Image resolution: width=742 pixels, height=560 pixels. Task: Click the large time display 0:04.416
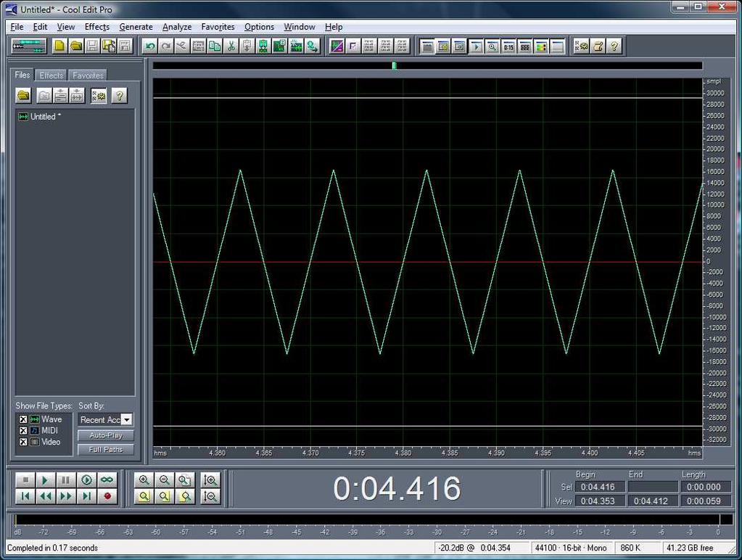click(x=397, y=488)
